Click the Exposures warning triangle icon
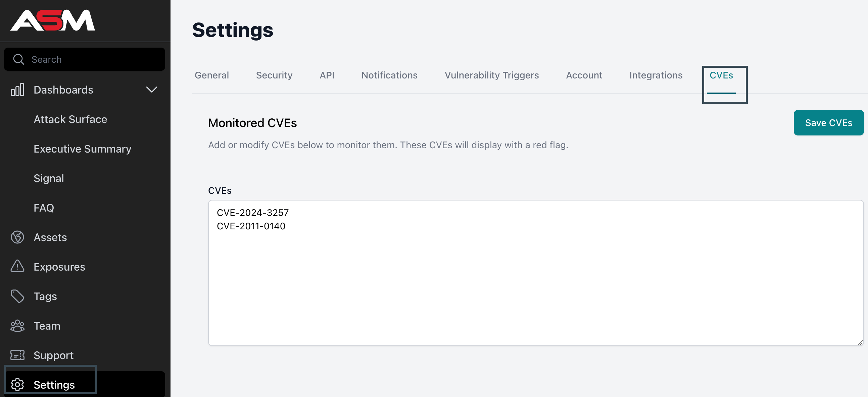The height and width of the screenshot is (397, 868). 17,267
